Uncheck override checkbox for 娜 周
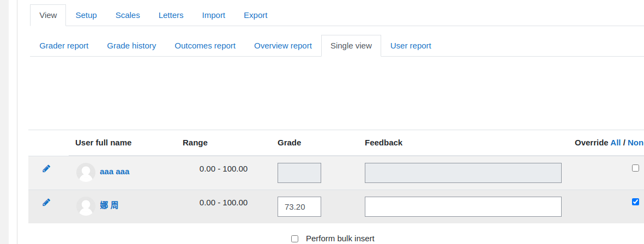Viewport: 644px width, 244px height. coord(635,202)
